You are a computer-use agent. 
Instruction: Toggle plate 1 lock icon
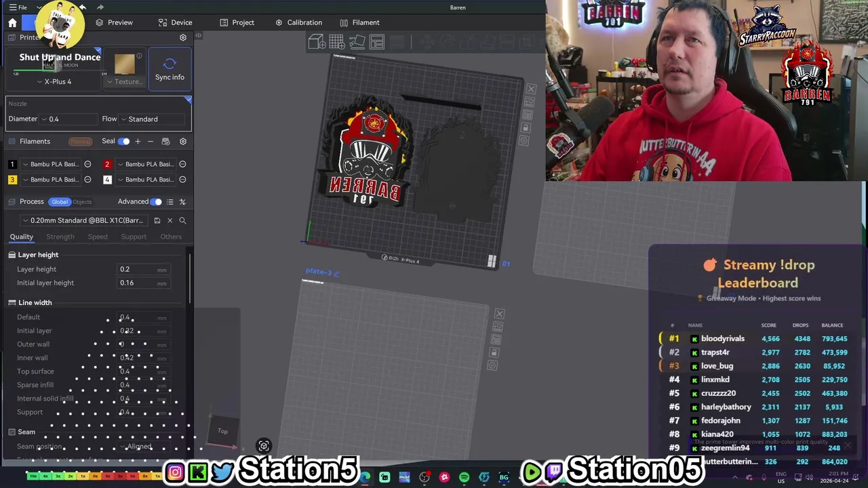pos(526,127)
